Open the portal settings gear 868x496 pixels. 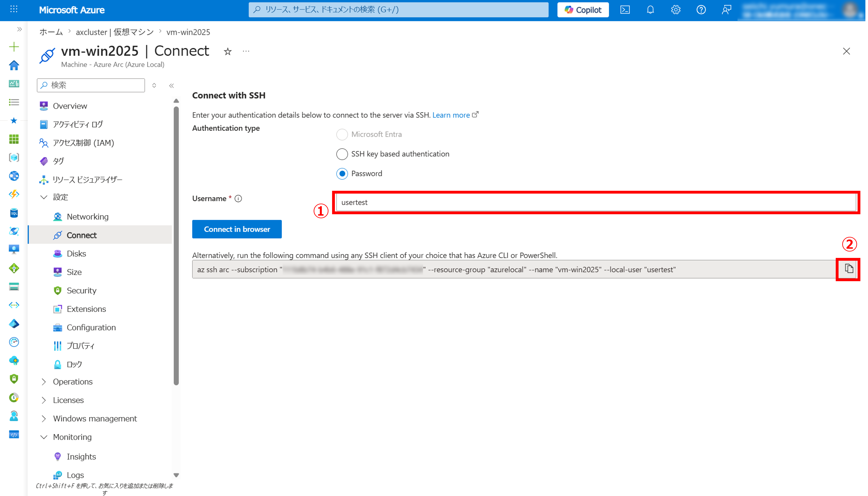pos(676,10)
